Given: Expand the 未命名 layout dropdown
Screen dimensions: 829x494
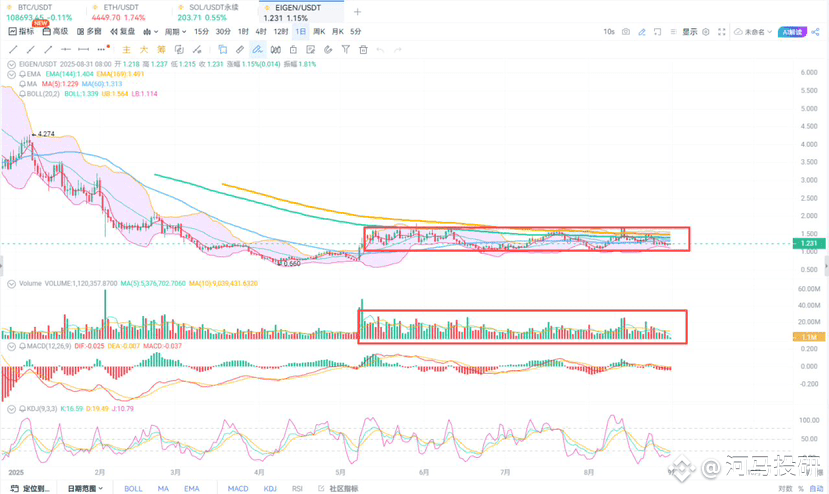Looking at the screenshot, I should click(x=753, y=32).
